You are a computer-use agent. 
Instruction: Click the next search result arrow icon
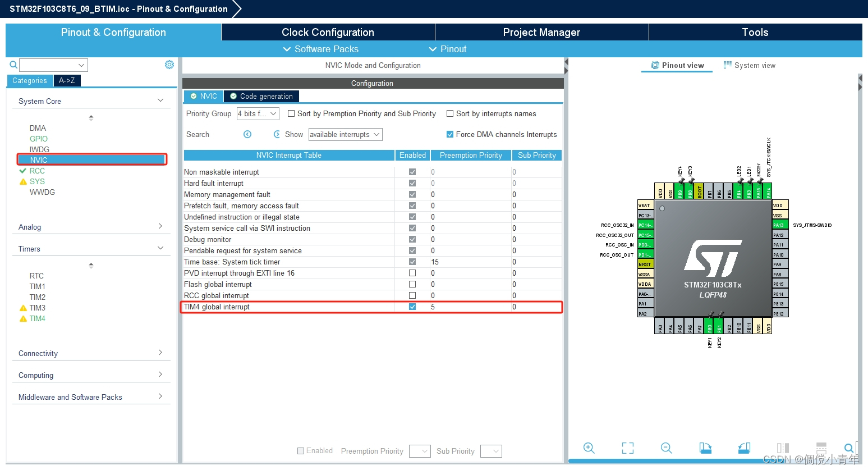[277, 134]
